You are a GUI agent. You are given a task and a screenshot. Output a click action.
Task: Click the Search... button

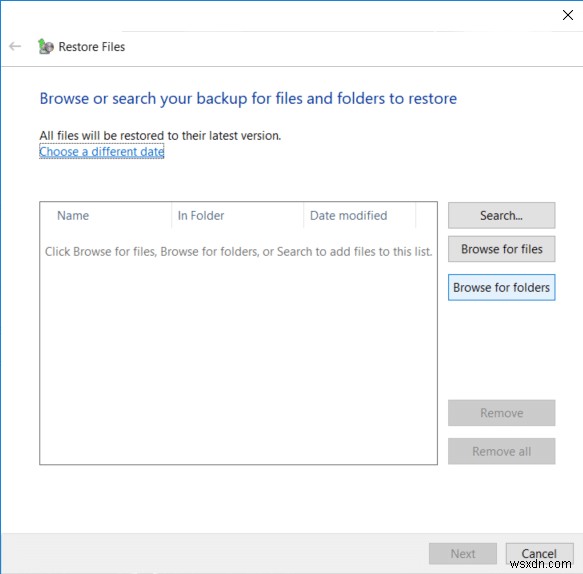coord(501,215)
